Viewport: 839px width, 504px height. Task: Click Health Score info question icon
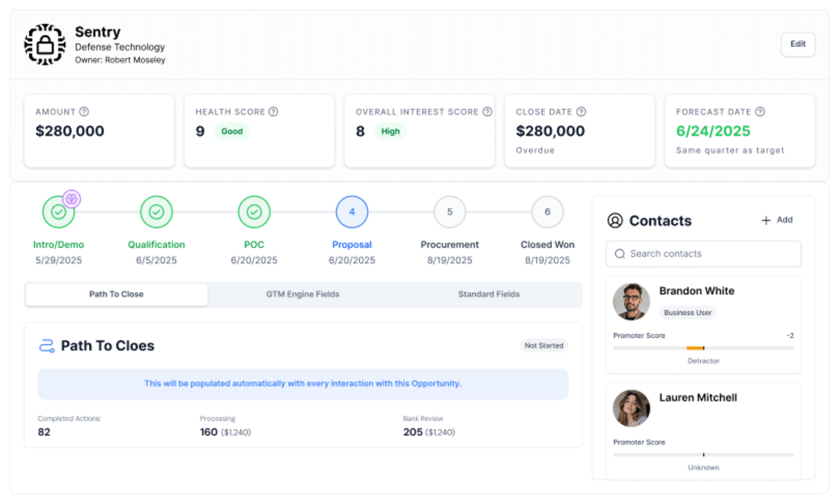(x=273, y=111)
